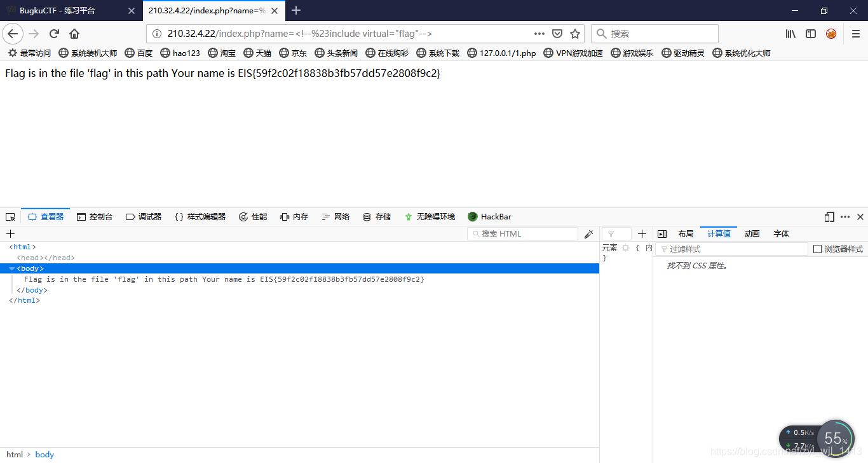Screen dimensions: 868x463
Task: Open the 百度 bookmark
Action: click(139, 53)
